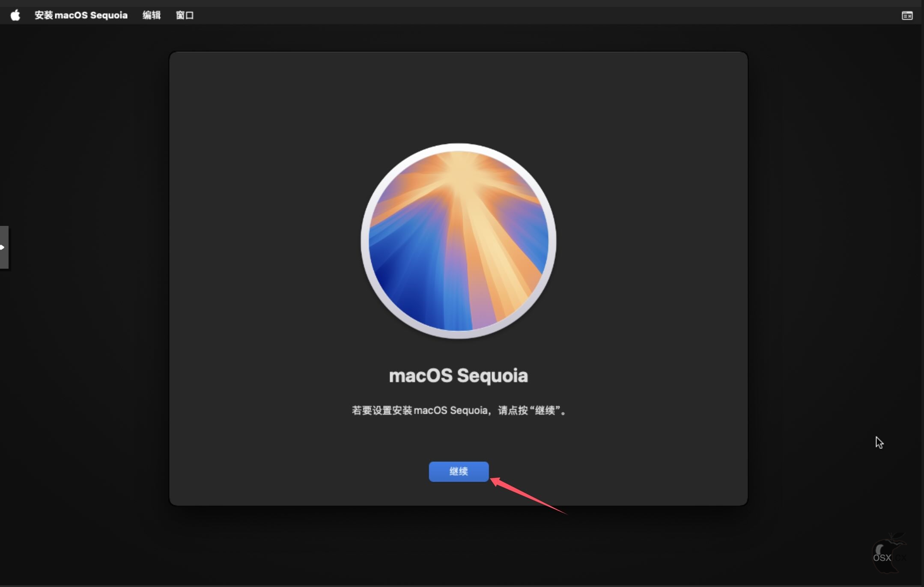Open the input source menu bar icon
Screen dimensions: 924x587
tap(907, 16)
